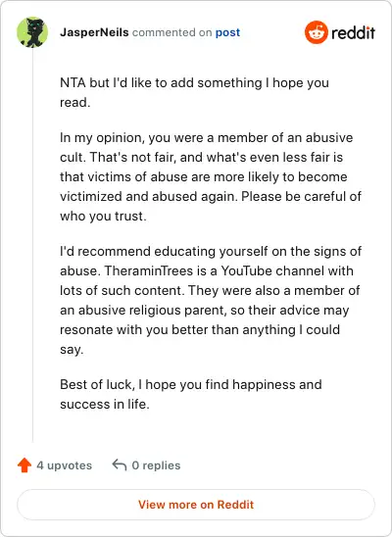Click the 4 upvotes label

(65, 465)
